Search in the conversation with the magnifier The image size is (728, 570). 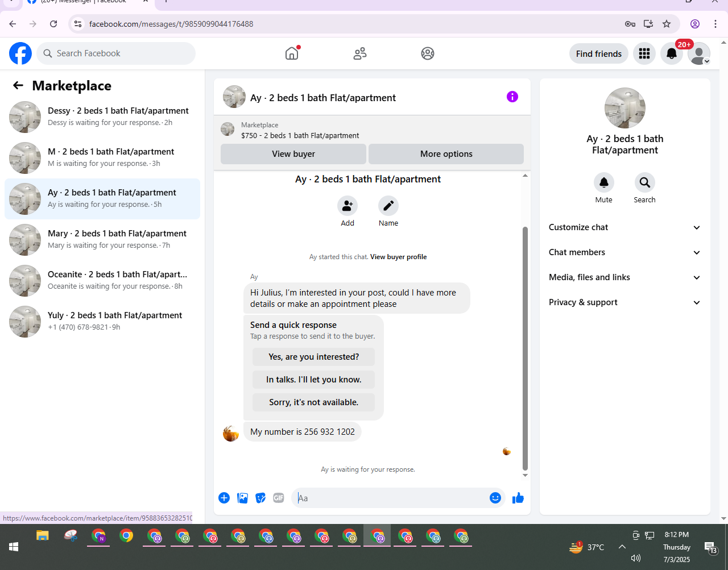click(645, 182)
